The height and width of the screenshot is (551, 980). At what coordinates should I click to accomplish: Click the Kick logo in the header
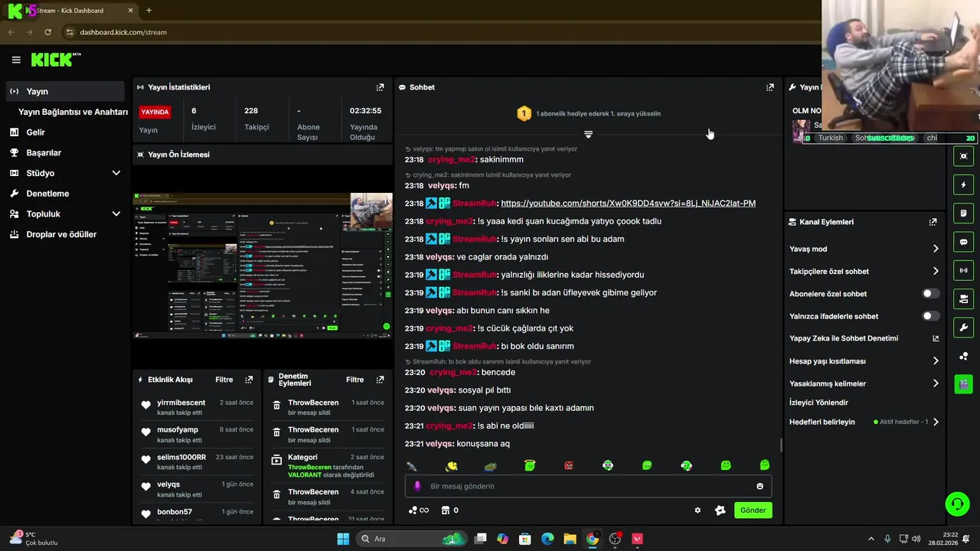coord(55,60)
